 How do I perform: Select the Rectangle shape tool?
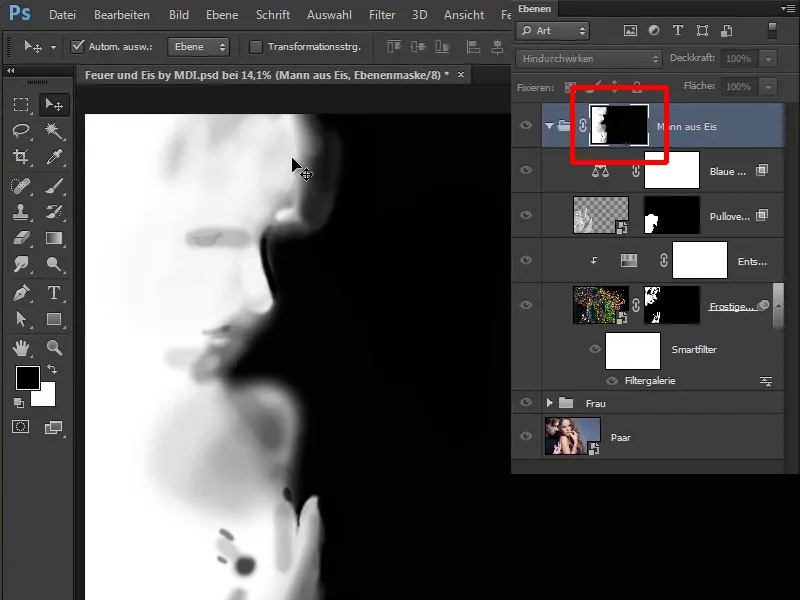[x=54, y=319]
